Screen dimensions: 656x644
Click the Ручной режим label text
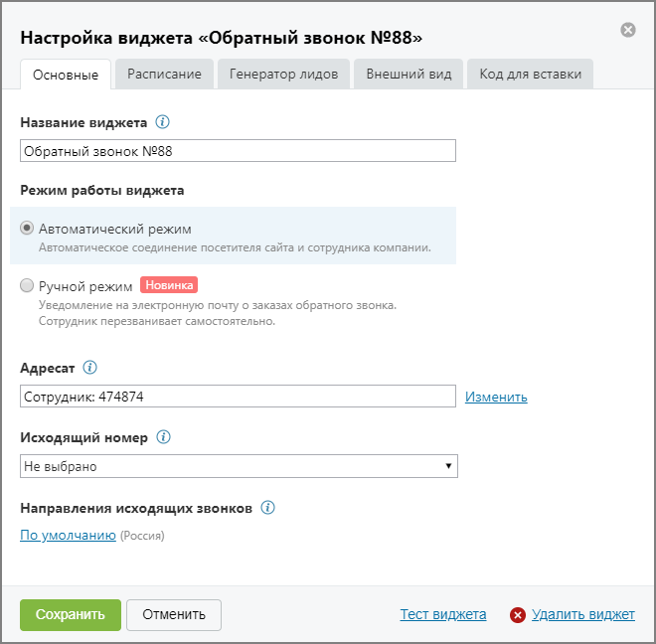[x=85, y=286]
